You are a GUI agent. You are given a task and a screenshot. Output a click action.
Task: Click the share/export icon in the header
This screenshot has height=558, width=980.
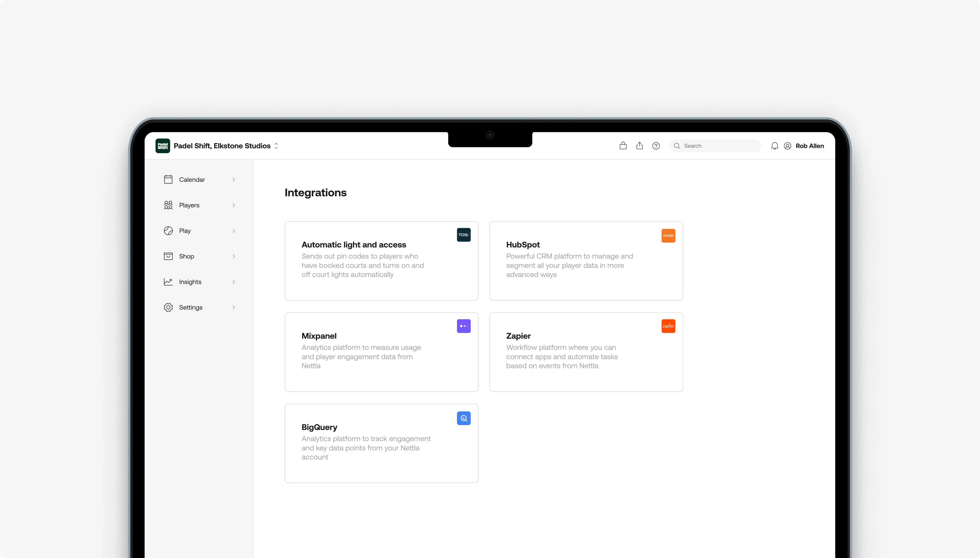(639, 146)
